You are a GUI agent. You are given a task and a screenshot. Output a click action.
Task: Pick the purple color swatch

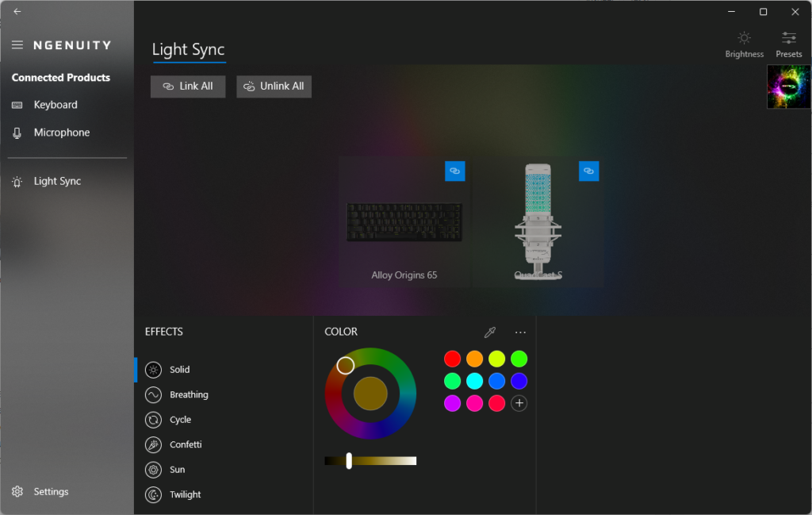pos(452,403)
